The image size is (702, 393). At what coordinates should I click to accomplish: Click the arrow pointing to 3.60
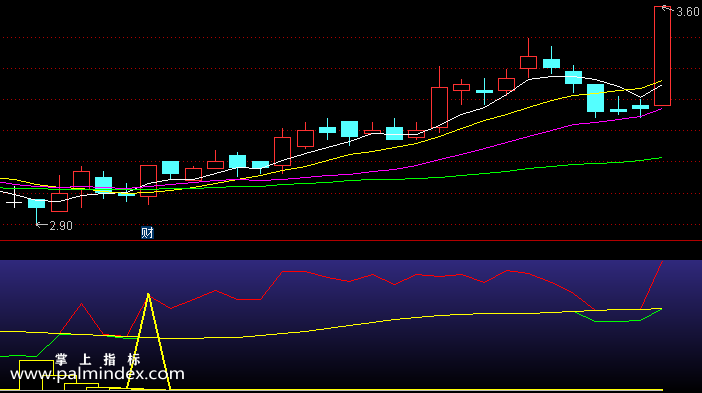coord(668,8)
